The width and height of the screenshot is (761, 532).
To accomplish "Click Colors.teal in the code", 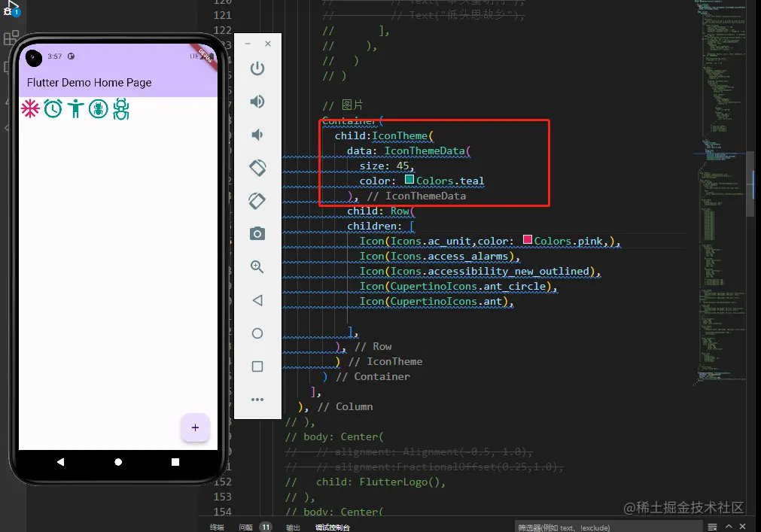I will pyautogui.click(x=450, y=181).
